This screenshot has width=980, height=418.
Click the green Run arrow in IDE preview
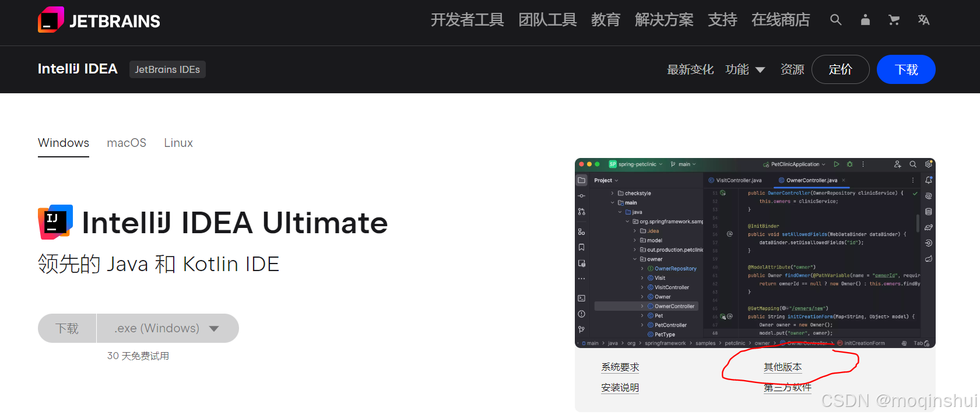pyautogui.click(x=837, y=164)
